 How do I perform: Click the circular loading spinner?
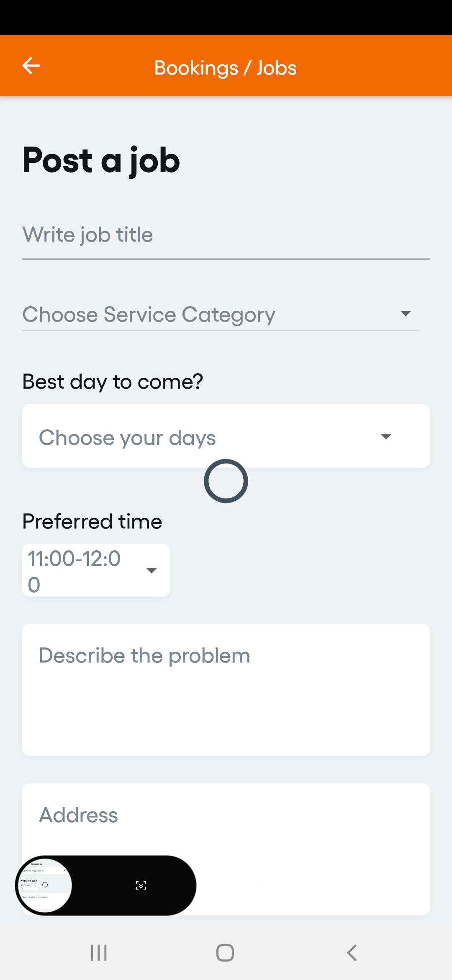point(226,481)
